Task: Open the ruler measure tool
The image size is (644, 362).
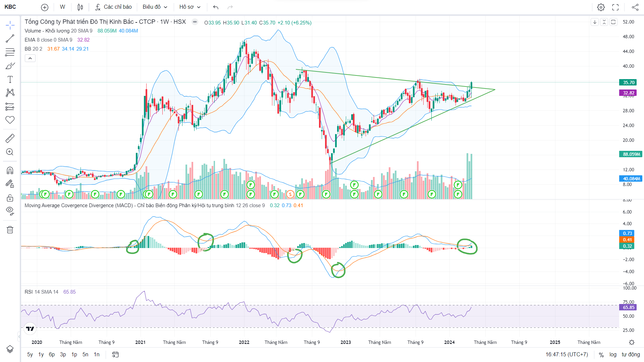Action: click(10, 138)
